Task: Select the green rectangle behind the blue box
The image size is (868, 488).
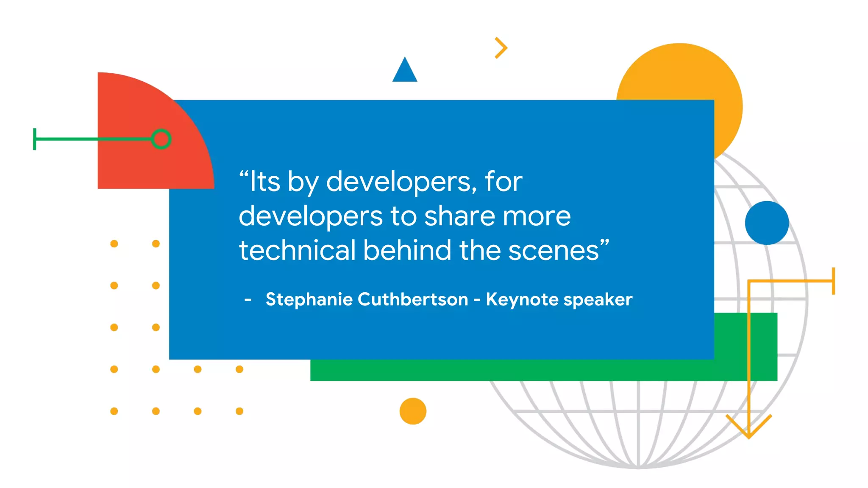Action: tap(509, 370)
